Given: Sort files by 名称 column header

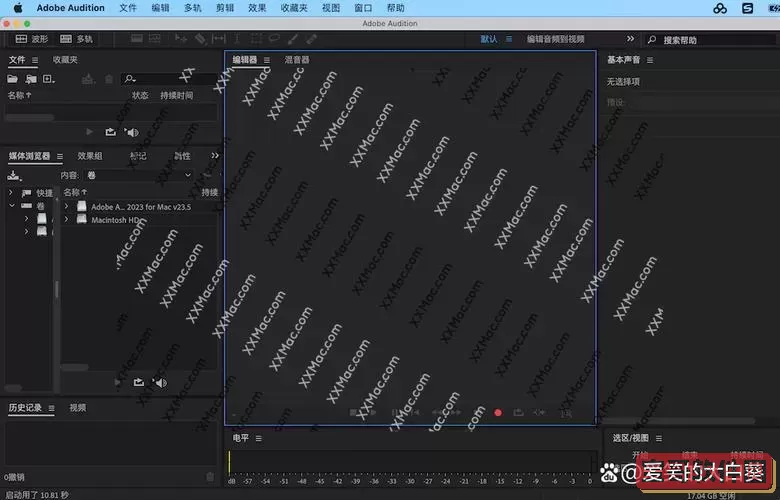Looking at the screenshot, I should coord(19,95).
